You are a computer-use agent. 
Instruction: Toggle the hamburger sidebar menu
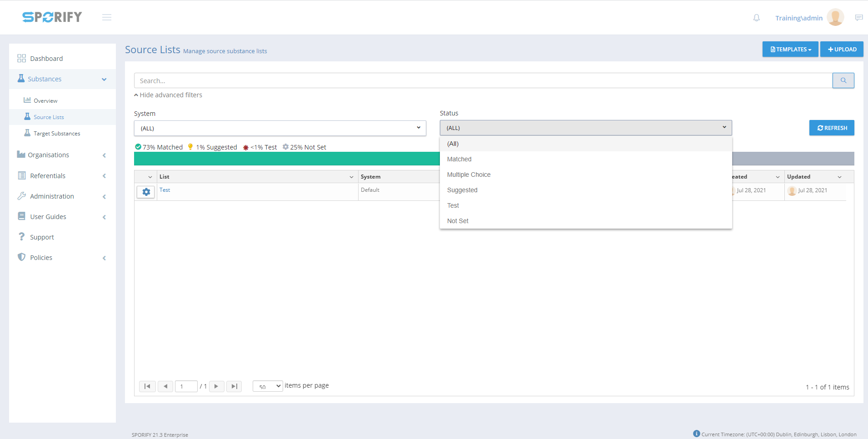coord(107,17)
